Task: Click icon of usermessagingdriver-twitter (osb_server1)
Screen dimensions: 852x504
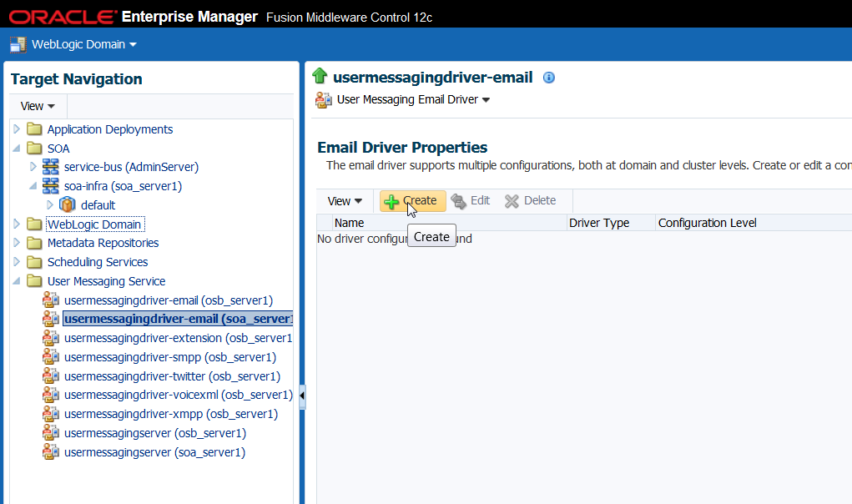Action: coord(51,375)
